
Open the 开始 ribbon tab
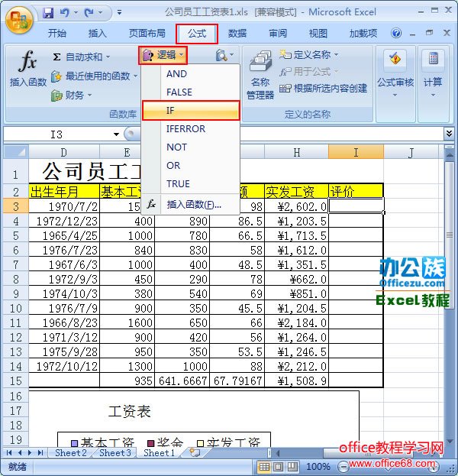coord(57,33)
